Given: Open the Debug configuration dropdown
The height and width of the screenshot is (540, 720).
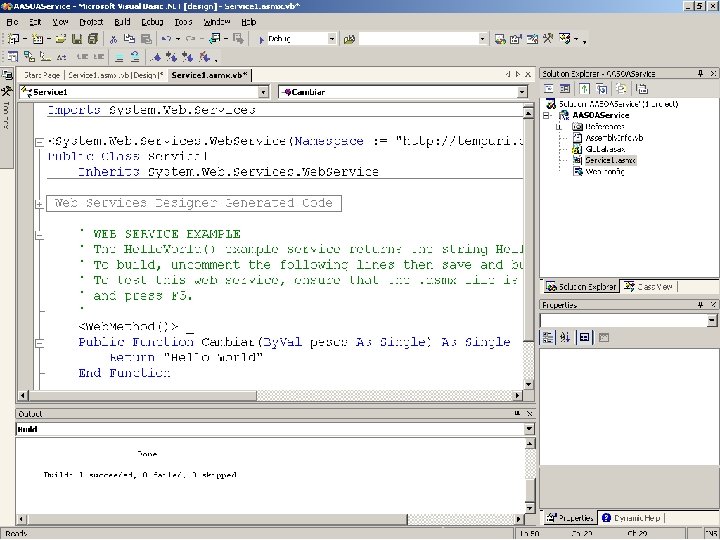Looking at the screenshot, I should tap(332, 39).
